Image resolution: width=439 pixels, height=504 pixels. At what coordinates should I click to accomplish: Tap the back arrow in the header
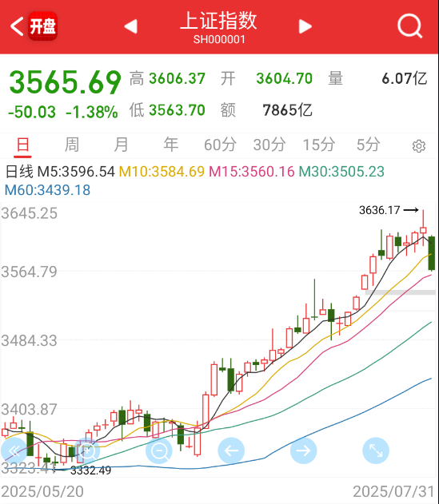click(17, 26)
